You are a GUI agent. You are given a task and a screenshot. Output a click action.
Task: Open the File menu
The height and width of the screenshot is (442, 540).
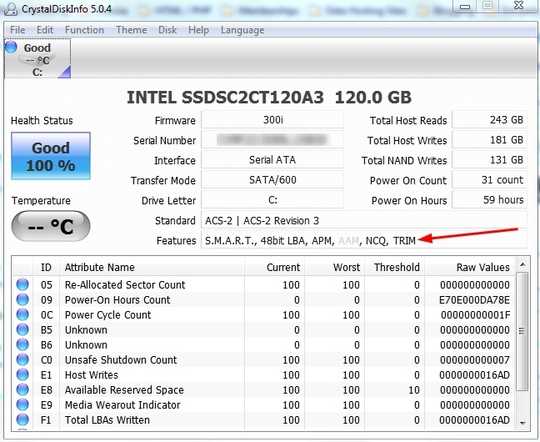coord(18,30)
